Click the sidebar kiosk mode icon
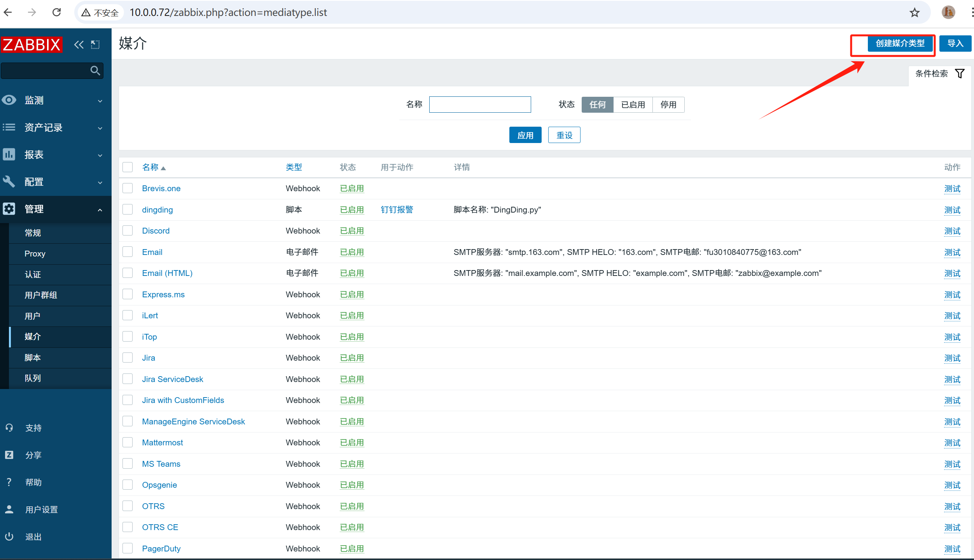The width and height of the screenshot is (974, 560). pos(95,45)
